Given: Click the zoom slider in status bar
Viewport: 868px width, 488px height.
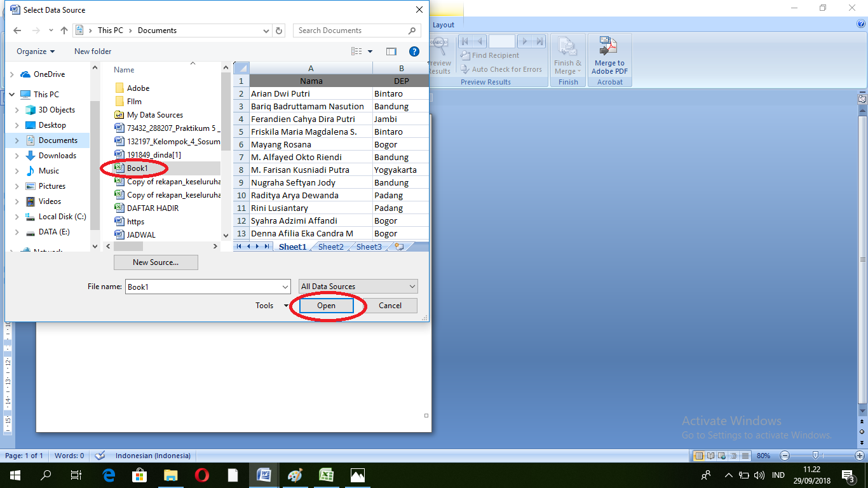Looking at the screenshot, I should tap(815, 456).
